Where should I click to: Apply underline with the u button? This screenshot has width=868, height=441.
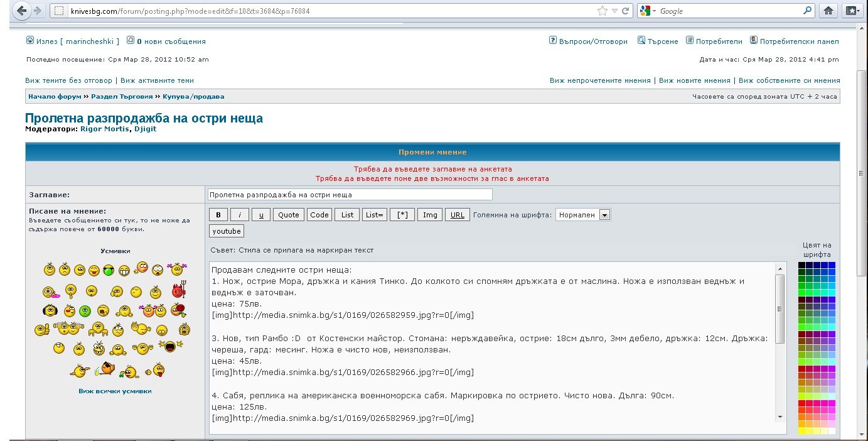click(261, 215)
